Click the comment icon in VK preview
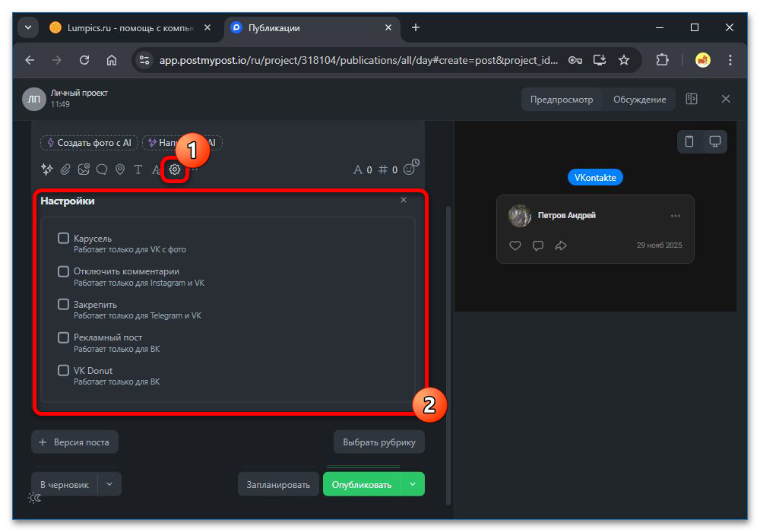Viewport: 760px width, 532px height. (538, 245)
